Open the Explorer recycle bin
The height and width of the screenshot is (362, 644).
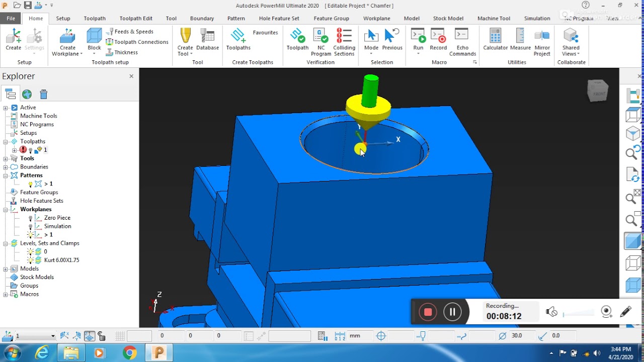[x=44, y=94]
